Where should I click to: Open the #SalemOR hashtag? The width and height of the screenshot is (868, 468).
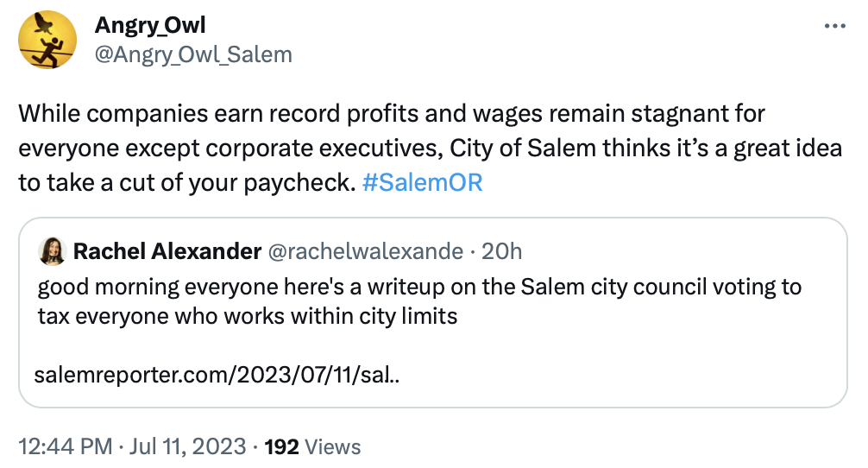424,184
